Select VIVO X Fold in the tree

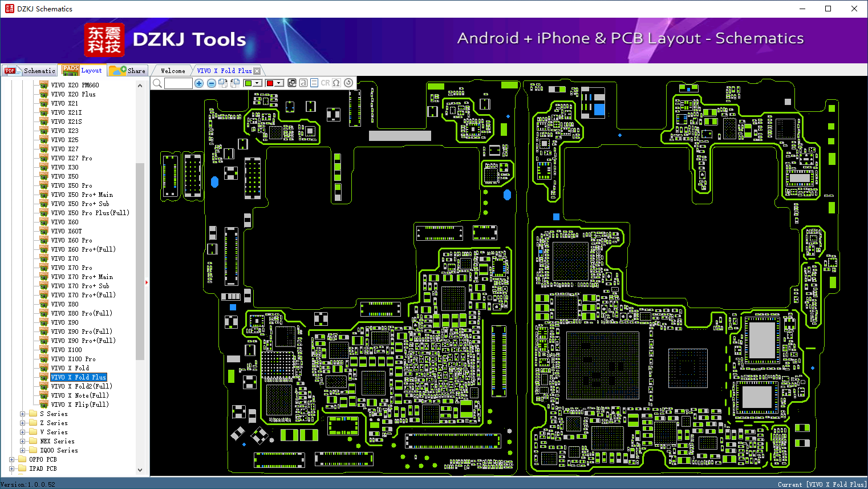[70, 368]
